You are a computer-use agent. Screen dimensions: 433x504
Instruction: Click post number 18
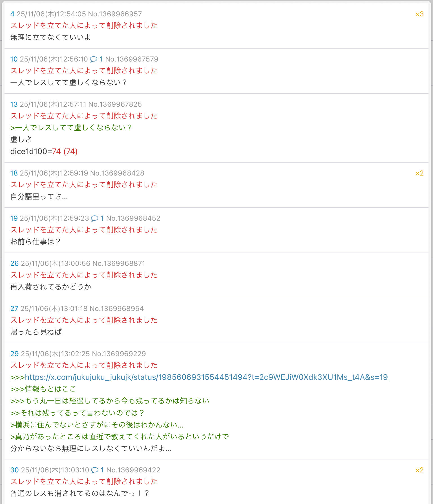pos(14,173)
